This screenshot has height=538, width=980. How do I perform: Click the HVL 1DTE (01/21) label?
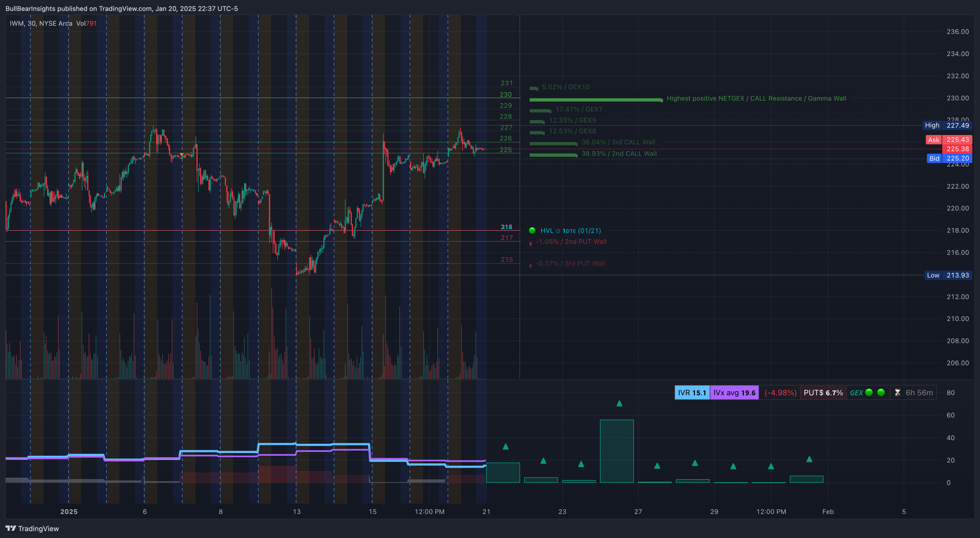[571, 230]
